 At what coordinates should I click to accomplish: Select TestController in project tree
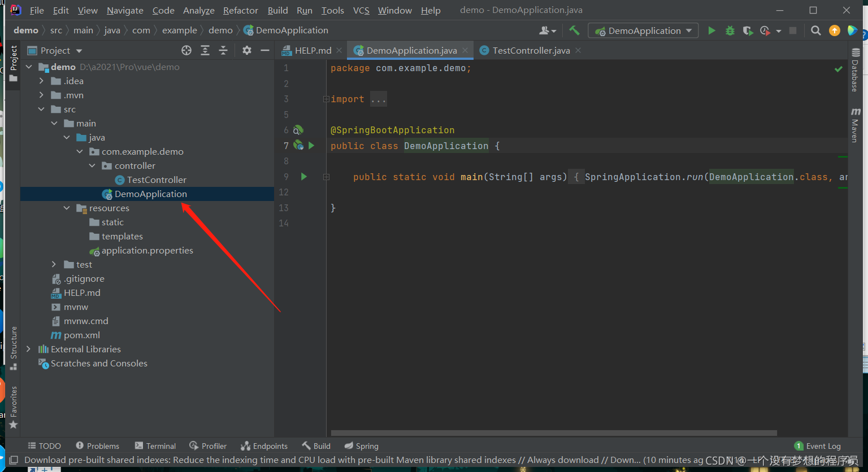[157, 180]
